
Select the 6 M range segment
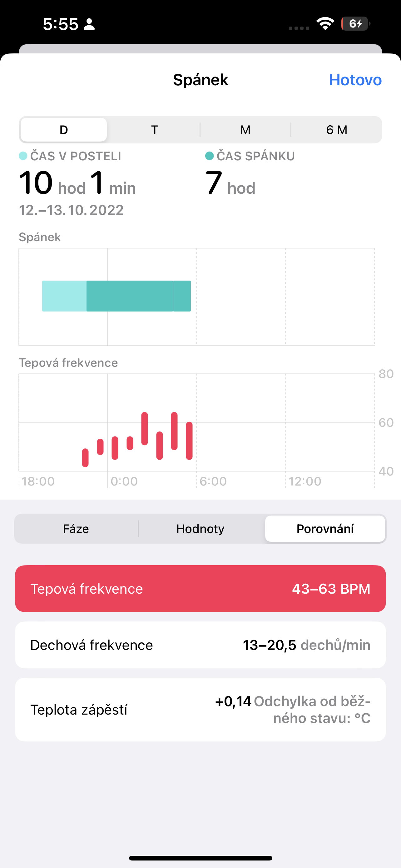tap(336, 130)
